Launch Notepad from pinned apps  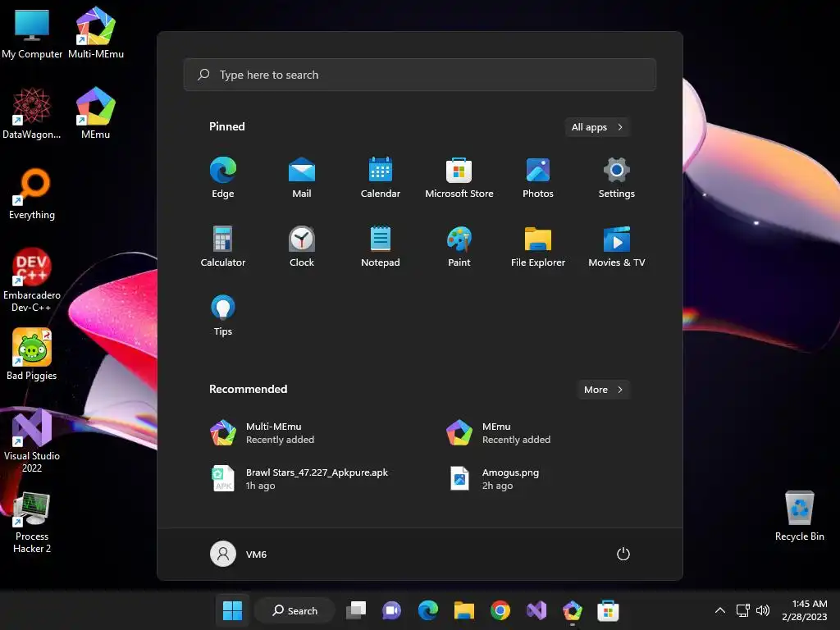tap(381, 246)
